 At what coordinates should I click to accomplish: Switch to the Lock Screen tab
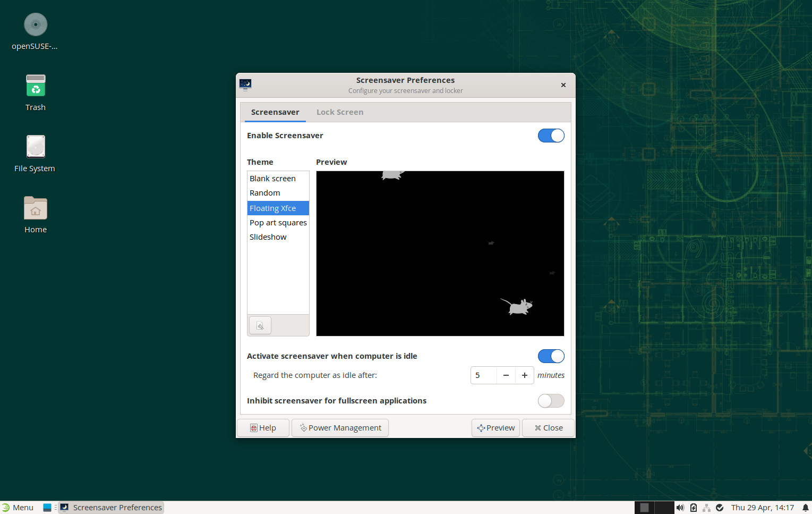pyautogui.click(x=340, y=112)
